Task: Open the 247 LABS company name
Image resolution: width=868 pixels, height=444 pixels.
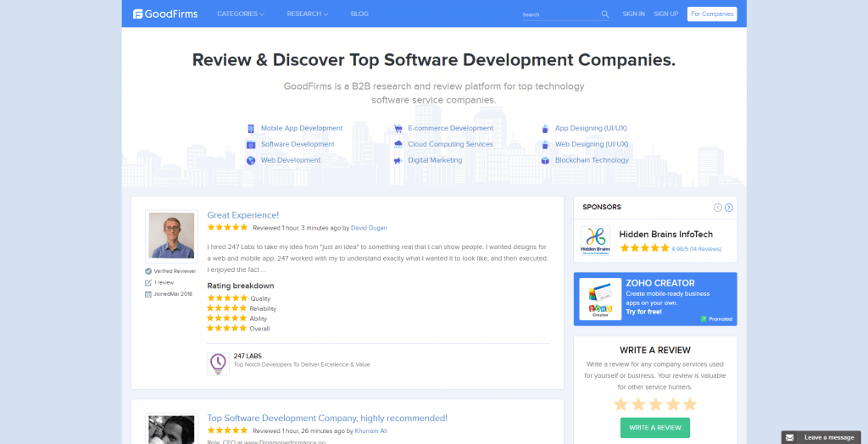Action: point(248,356)
